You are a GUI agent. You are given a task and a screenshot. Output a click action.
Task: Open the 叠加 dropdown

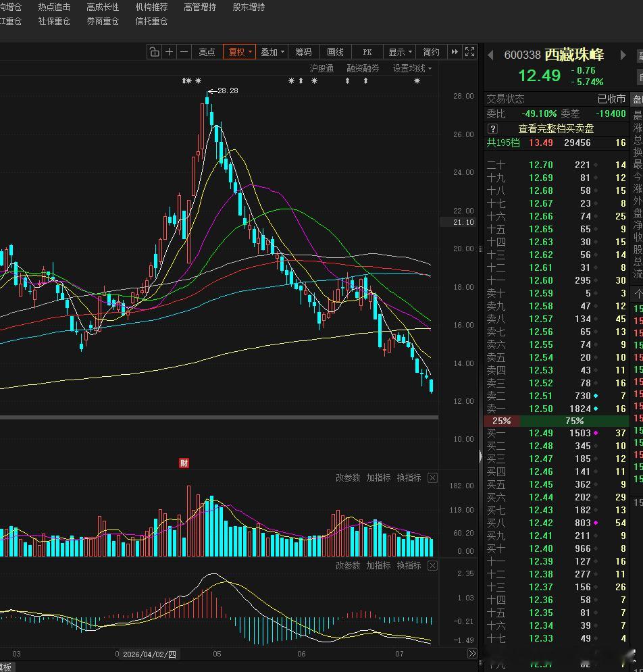coord(272,52)
